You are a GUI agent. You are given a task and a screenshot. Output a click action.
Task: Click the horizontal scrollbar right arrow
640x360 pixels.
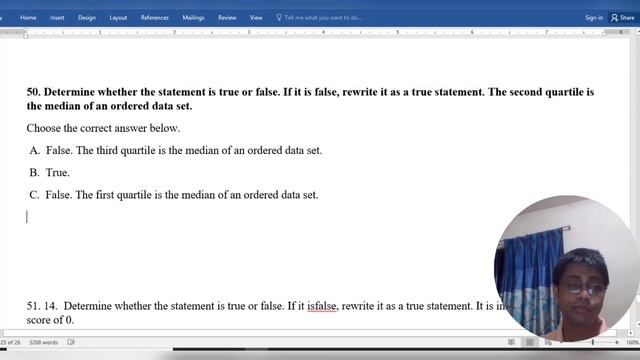coord(631,333)
